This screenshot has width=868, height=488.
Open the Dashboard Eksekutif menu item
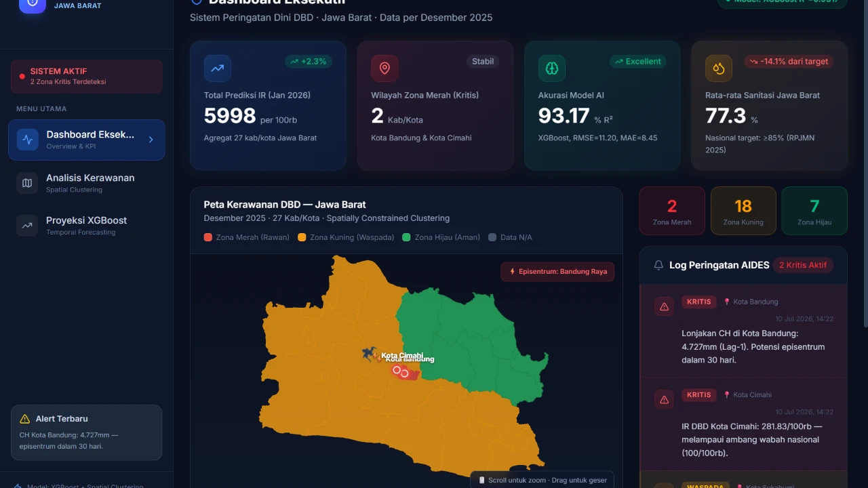(x=86, y=140)
